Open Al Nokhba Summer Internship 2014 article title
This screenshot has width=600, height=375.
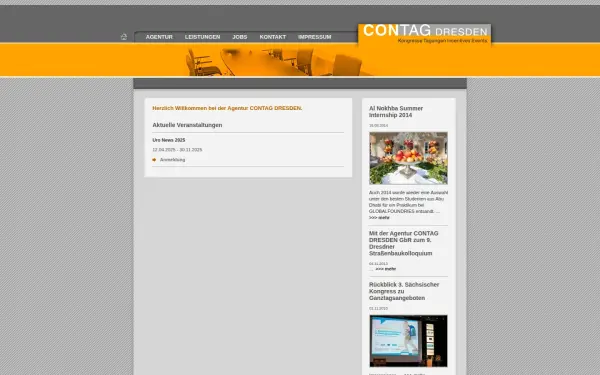click(396, 112)
